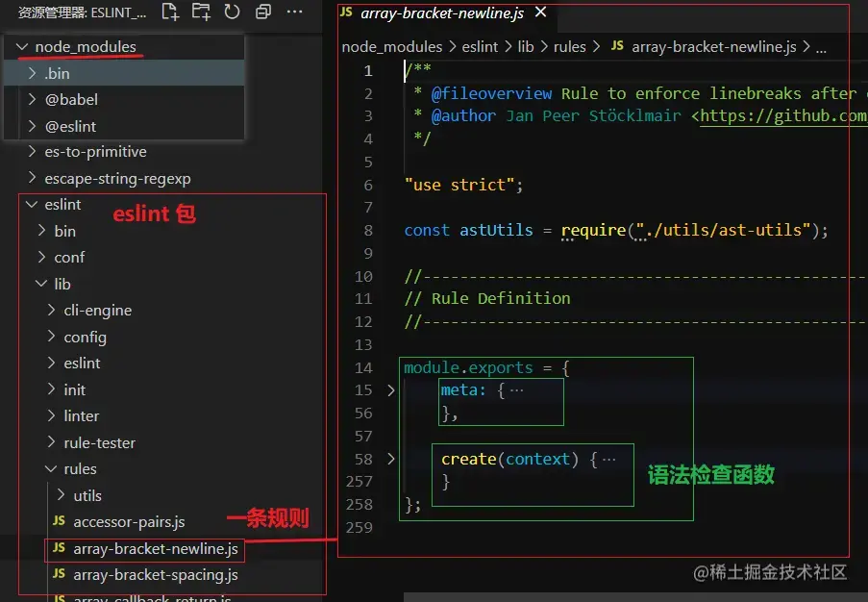Open array-bracket-spacing.js file

pos(156,575)
